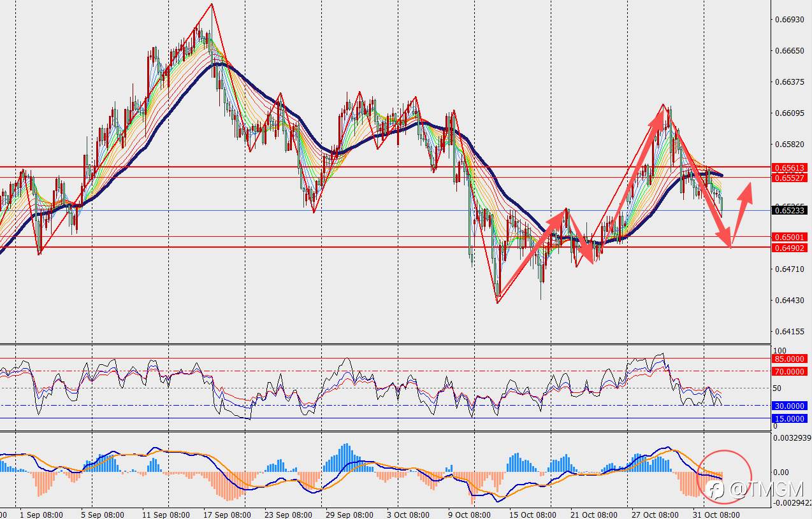Screen dimensions: 812x519
Task: Click the 0.65613 red price label
Action: coord(790,167)
